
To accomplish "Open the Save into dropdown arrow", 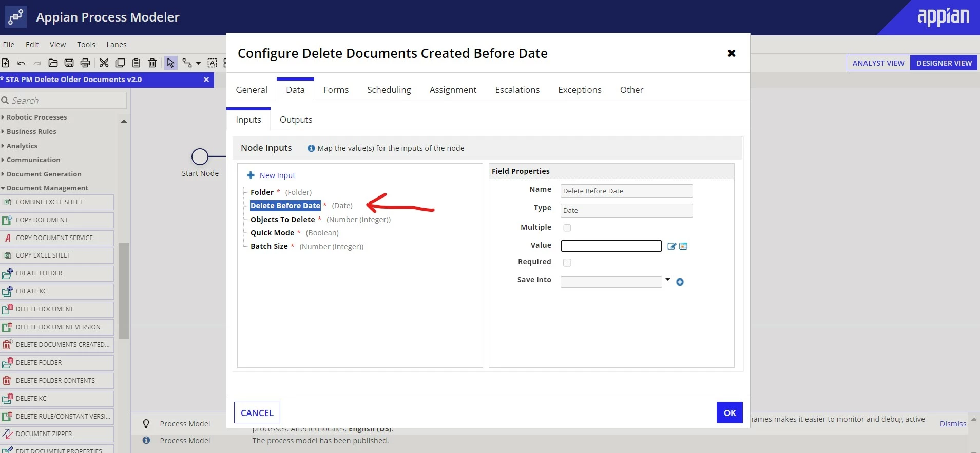I will click(667, 280).
